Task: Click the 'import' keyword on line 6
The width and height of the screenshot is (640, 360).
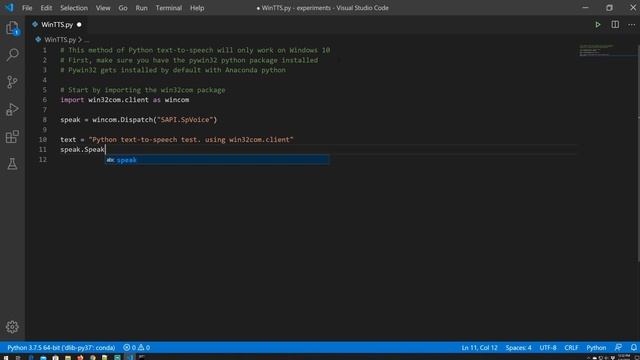Action: click(72, 100)
